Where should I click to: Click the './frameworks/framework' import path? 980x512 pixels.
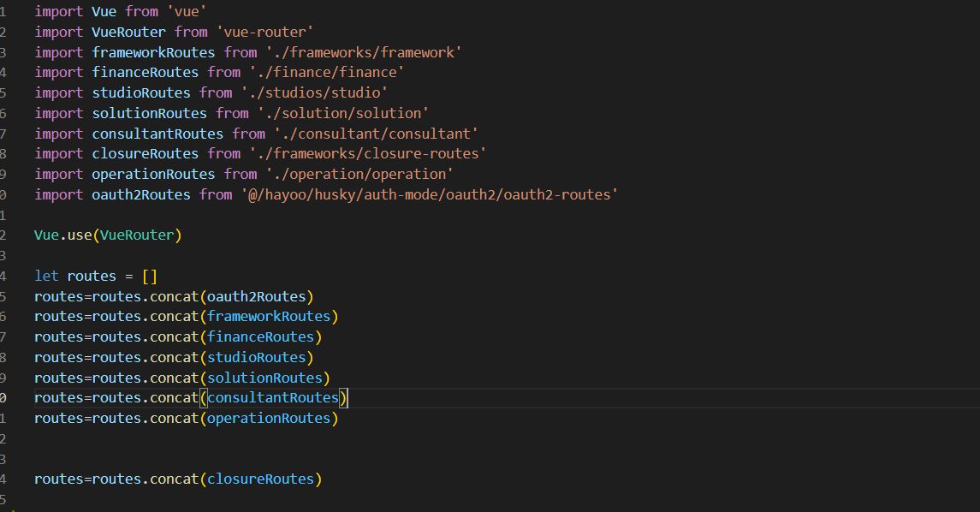click(364, 52)
